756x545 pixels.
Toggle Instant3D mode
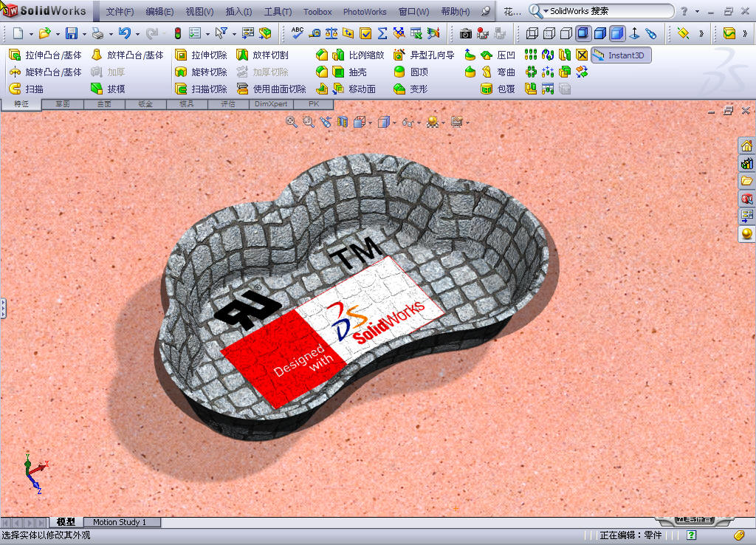point(621,55)
